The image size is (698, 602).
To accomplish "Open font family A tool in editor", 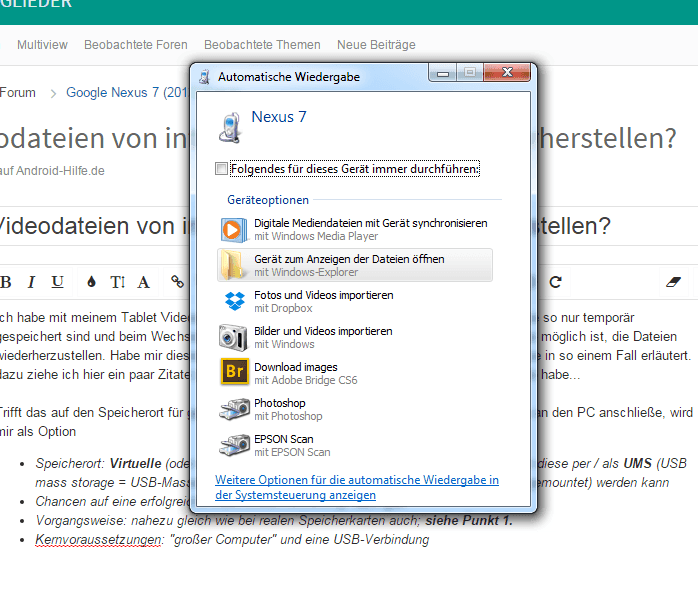I will 143,282.
